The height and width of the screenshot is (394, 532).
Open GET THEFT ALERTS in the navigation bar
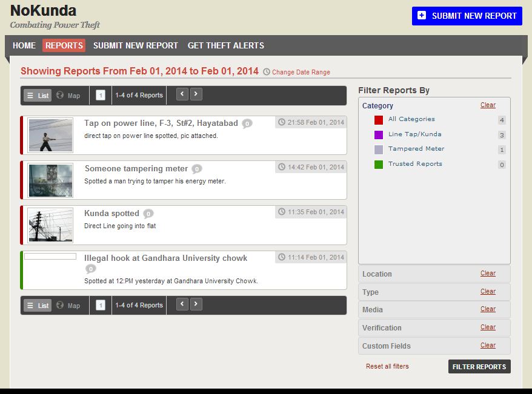[226, 45]
